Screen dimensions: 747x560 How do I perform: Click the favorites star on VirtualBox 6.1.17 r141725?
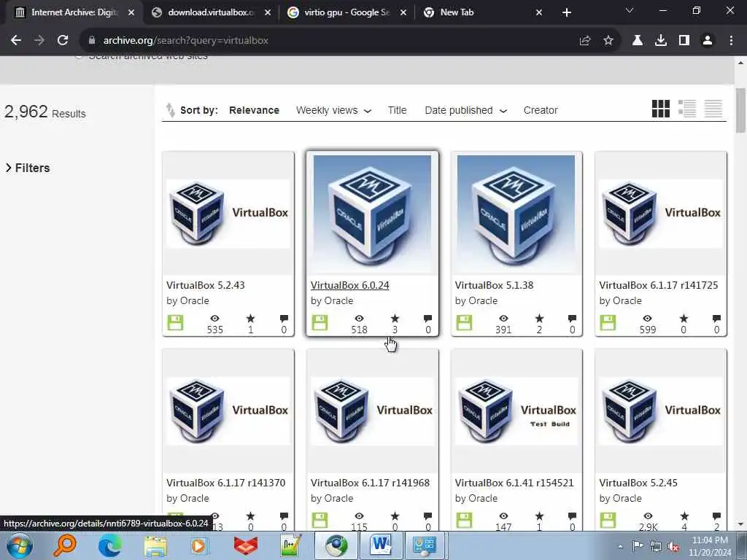click(x=684, y=318)
